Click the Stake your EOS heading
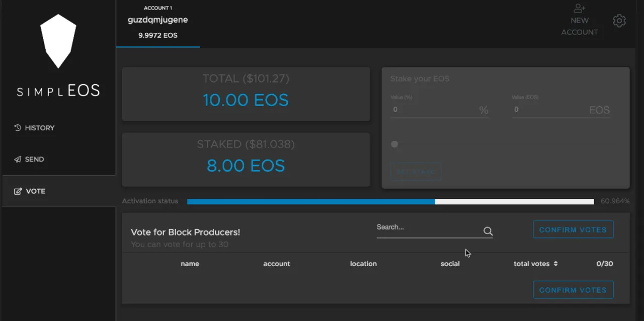Viewport: 644px width, 321px height. pos(420,78)
